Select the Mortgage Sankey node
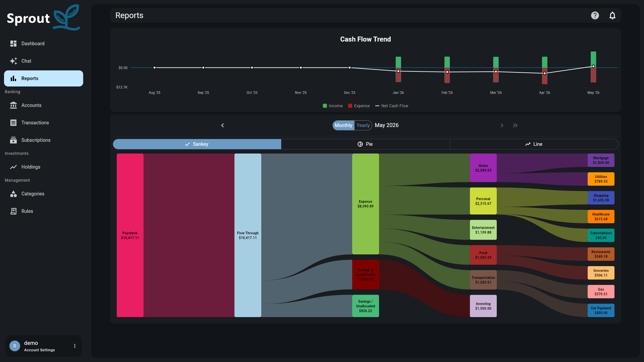 coord(601,160)
